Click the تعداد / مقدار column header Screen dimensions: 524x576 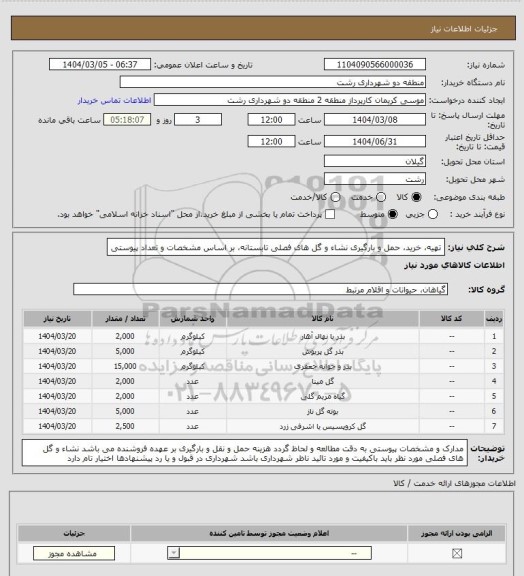(125, 319)
